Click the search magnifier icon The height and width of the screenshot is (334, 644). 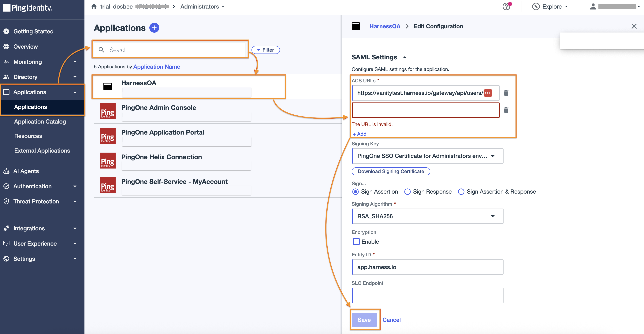pos(101,50)
